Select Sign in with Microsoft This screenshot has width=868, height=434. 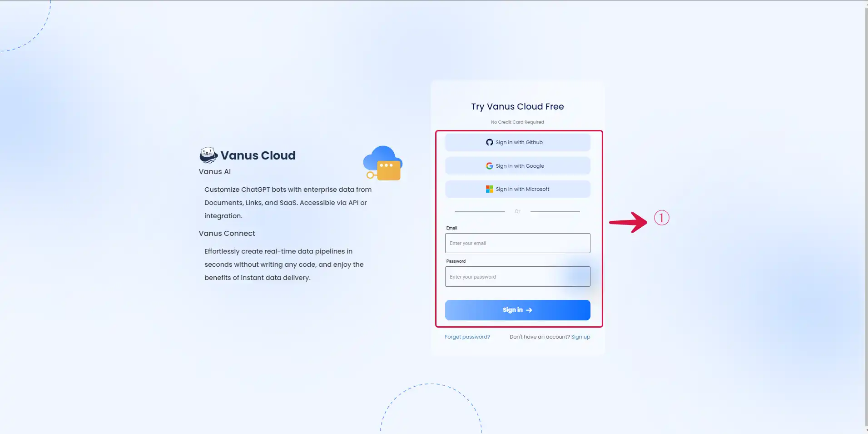click(517, 189)
